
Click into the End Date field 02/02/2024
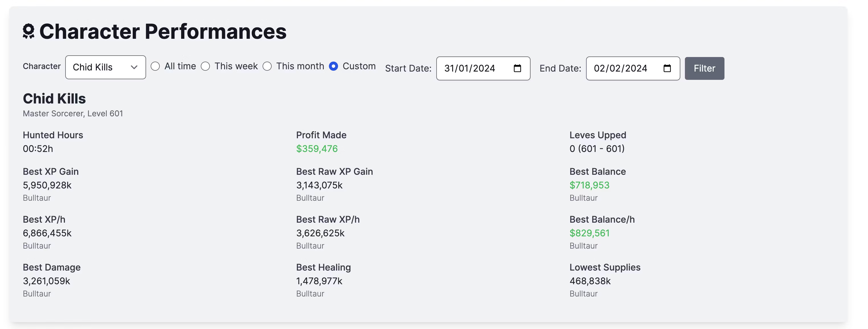click(x=633, y=68)
